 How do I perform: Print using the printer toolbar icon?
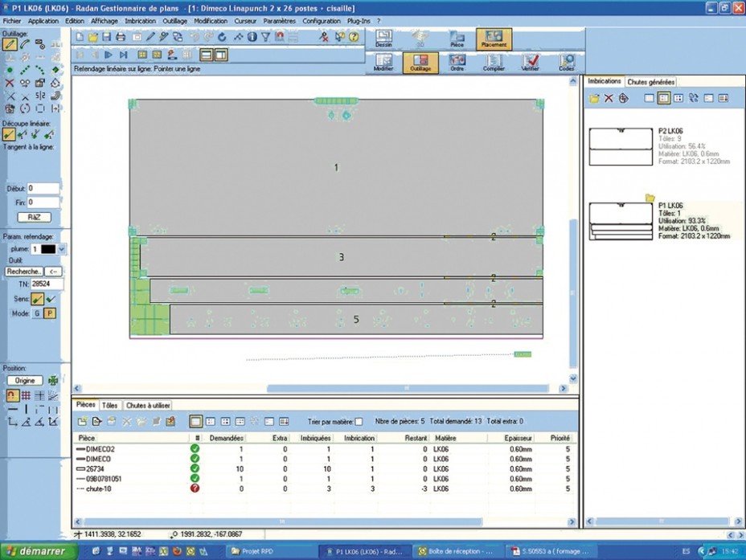pyautogui.click(x=121, y=37)
